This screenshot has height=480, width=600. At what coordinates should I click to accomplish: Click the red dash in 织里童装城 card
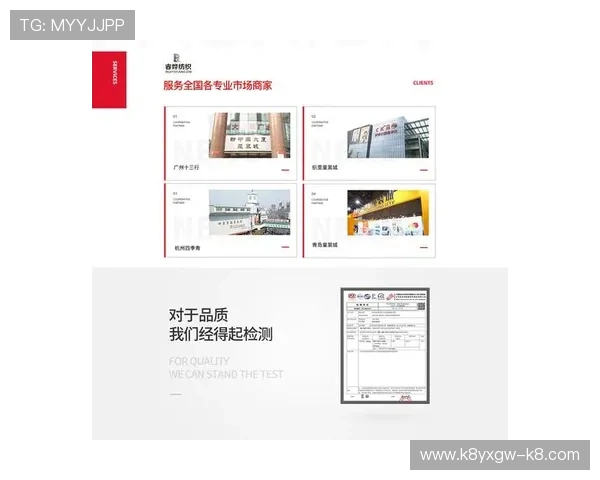(424, 170)
